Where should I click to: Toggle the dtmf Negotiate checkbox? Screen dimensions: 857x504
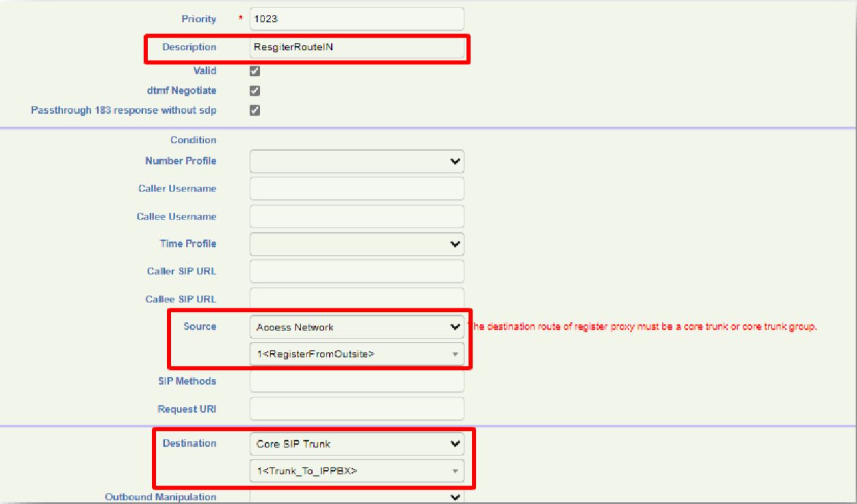click(x=255, y=90)
